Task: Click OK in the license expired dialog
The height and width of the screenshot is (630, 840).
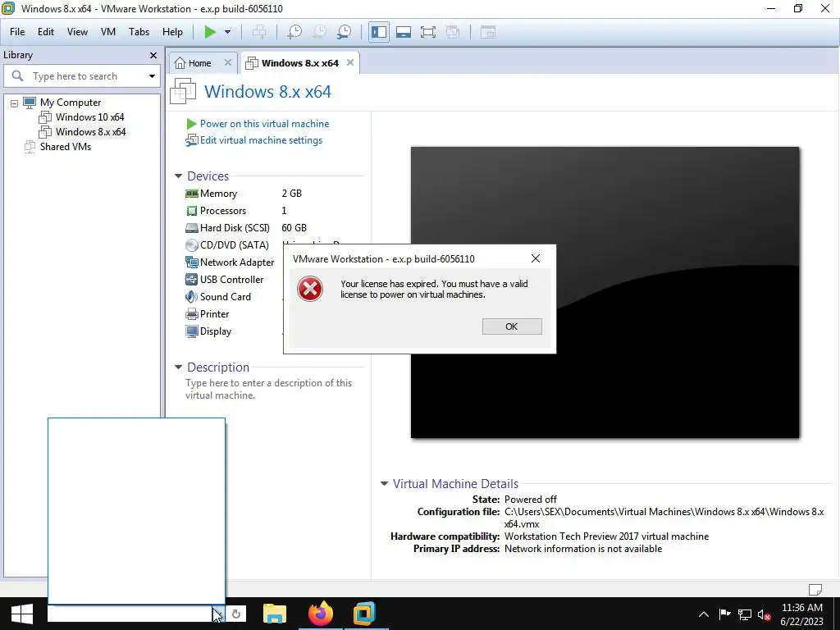Action: coord(512,326)
